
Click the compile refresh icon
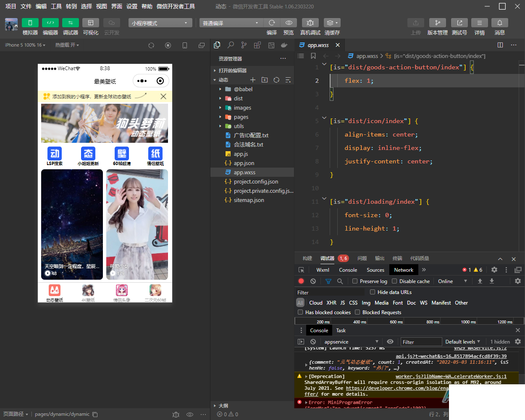pyautogui.click(x=272, y=23)
